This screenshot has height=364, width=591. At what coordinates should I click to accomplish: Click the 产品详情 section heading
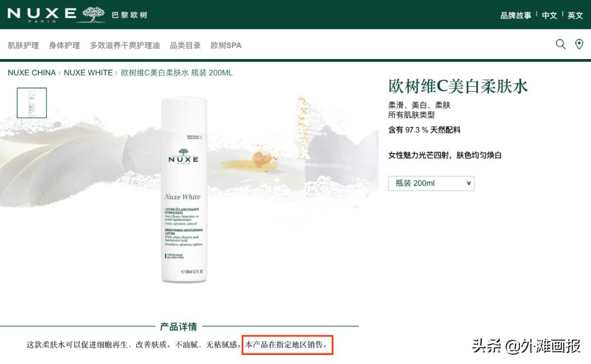[x=178, y=326]
